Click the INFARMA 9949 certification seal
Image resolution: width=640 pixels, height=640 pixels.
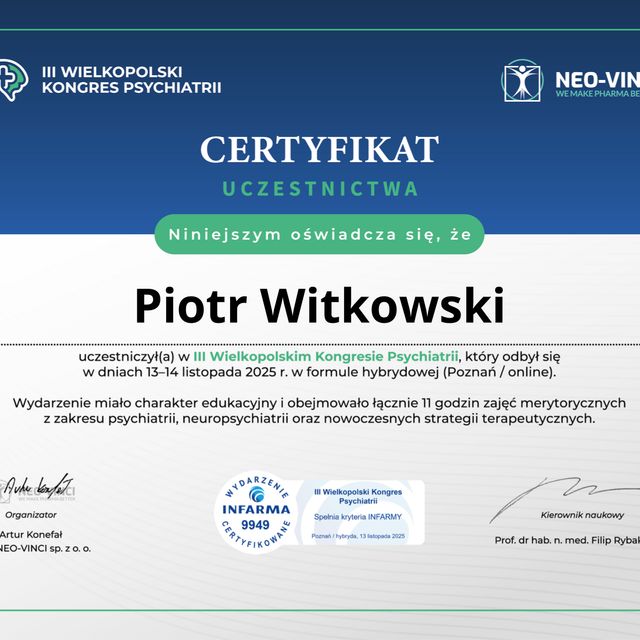click(255, 512)
